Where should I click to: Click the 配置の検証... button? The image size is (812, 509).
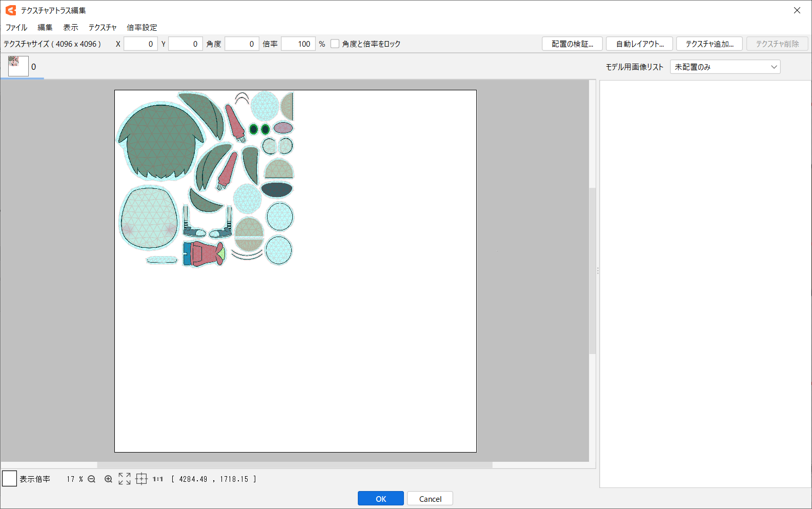pyautogui.click(x=572, y=44)
